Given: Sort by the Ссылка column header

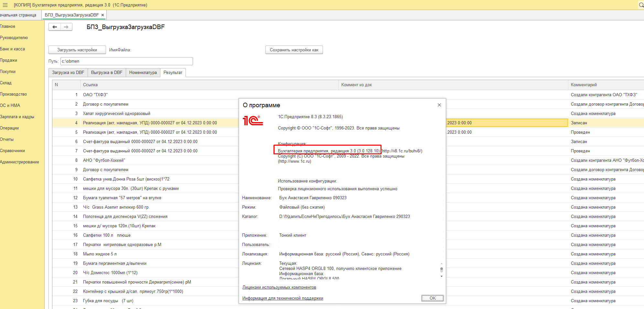Looking at the screenshot, I should click(209, 85).
